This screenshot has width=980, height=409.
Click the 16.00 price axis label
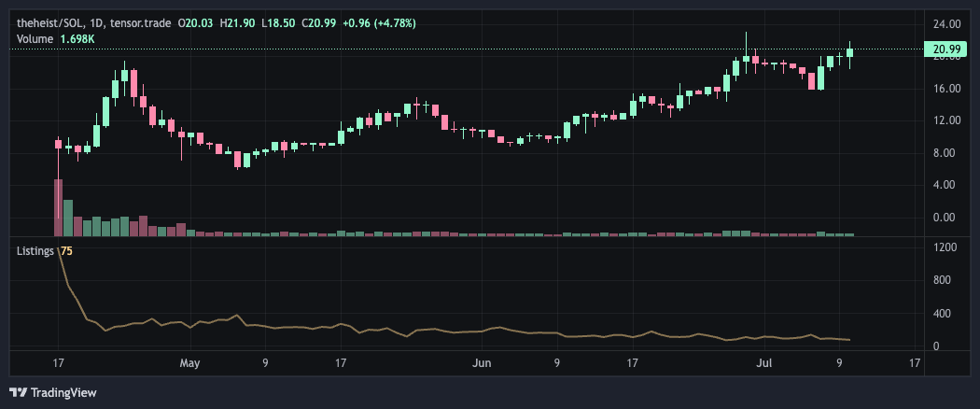point(946,89)
